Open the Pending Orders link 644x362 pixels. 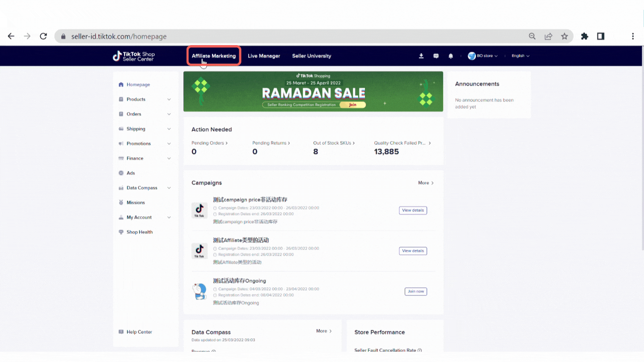click(209, 143)
